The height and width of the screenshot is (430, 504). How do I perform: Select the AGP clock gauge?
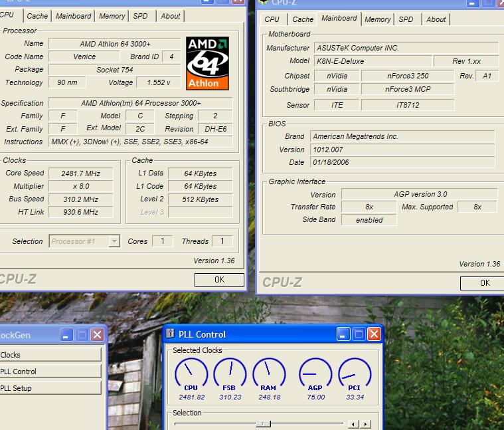tap(315, 374)
